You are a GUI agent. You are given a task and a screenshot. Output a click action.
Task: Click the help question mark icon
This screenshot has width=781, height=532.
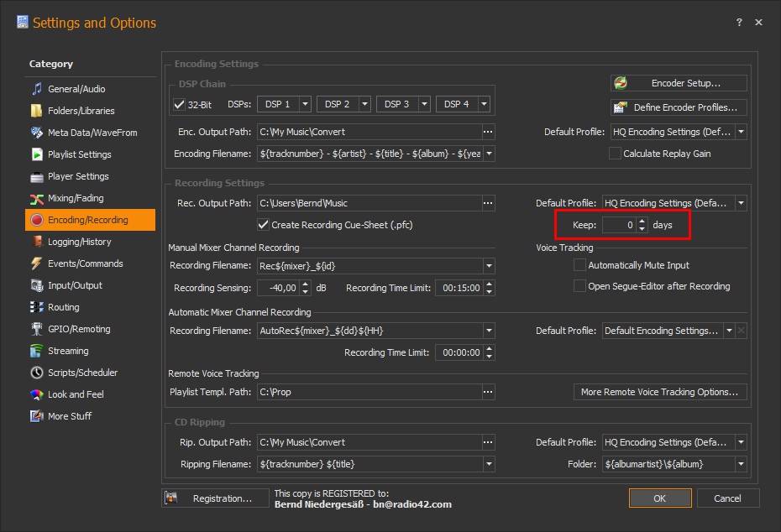click(739, 22)
